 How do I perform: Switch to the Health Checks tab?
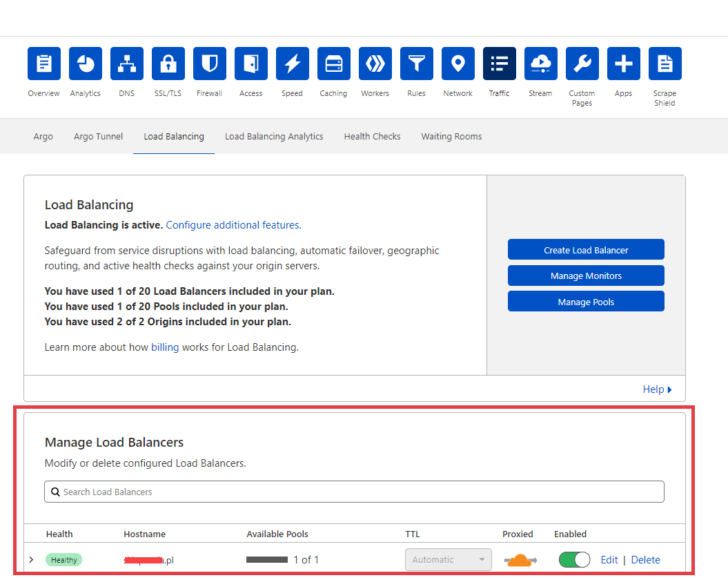(x=372, y=137)
